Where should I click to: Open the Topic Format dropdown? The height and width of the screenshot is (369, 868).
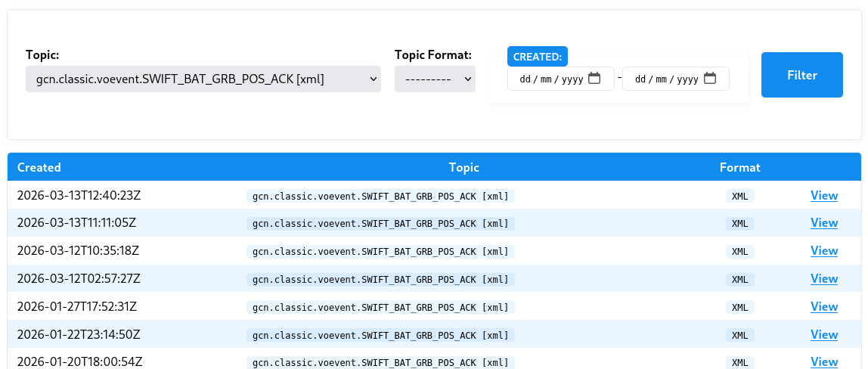point(435,79)
